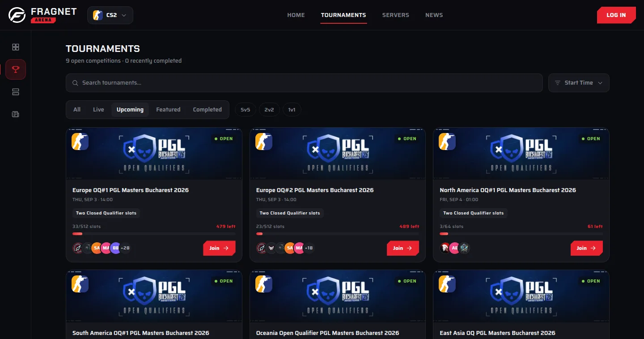Screen dimensions: 644x339
Task: Click Two Closed Qualifier slots tag on Europe OQ#2
Action: pyautogui.click(x=290, y=213)
